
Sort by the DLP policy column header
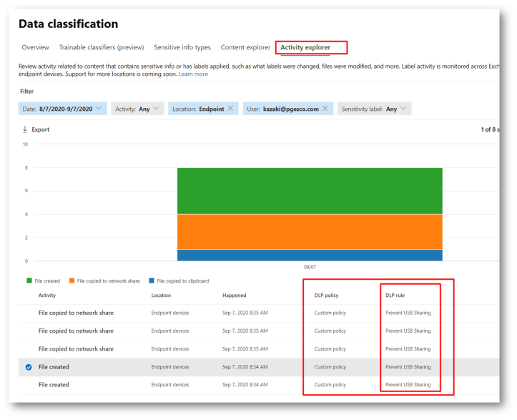point(327,296)
